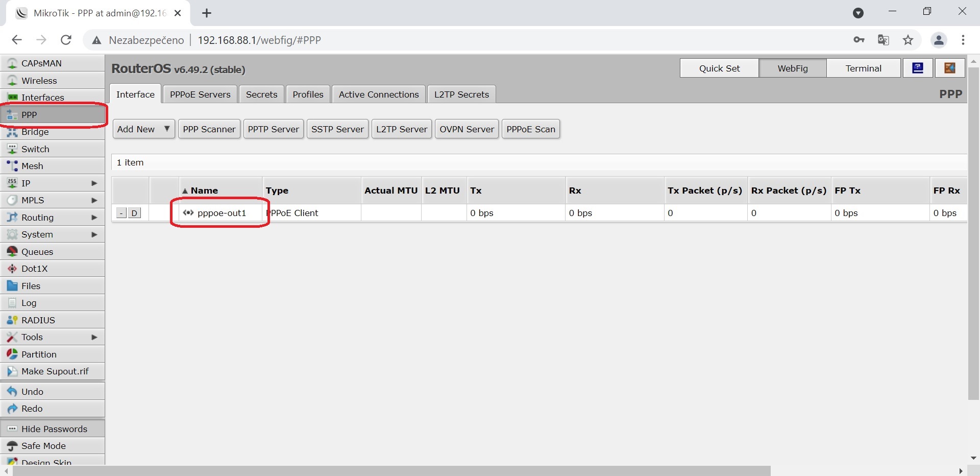Open the Files section
The height and width of the screenshot is (476, 980).
(53, 286)
